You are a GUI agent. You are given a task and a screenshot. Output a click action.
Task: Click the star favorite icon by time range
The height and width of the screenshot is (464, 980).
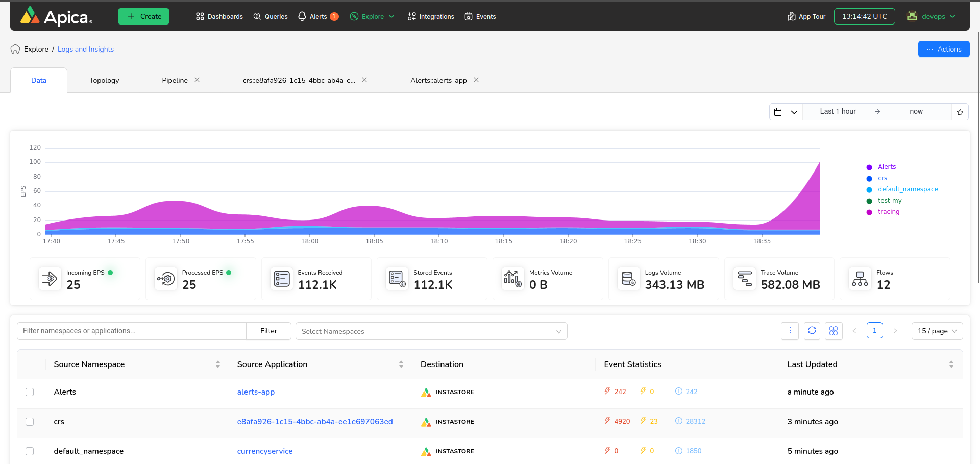[x=960, y=112]
